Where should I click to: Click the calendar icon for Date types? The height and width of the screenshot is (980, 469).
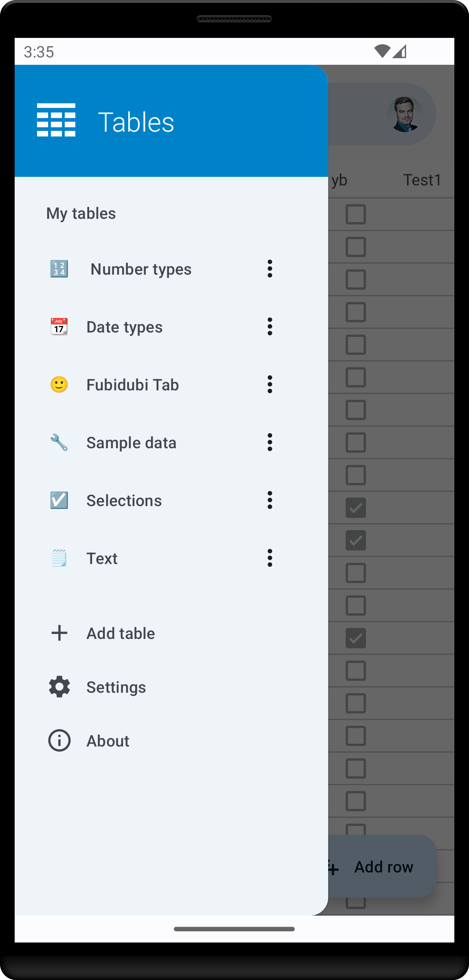59,327
